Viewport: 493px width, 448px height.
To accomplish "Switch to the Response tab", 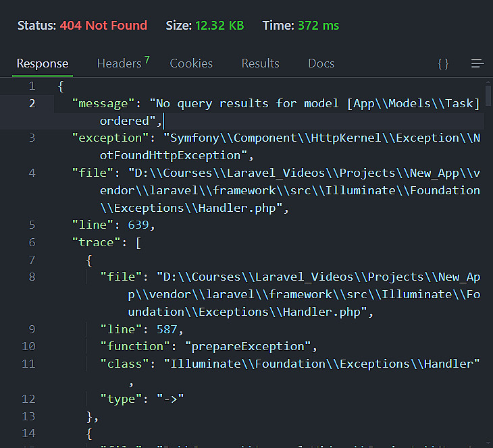I will [43, 63].
